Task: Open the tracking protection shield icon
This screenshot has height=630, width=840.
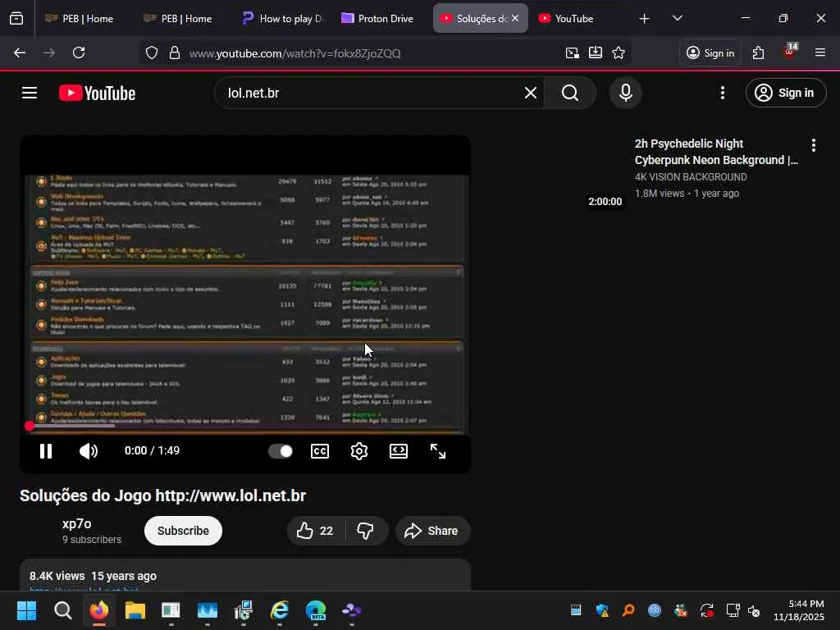Action: 152,53
